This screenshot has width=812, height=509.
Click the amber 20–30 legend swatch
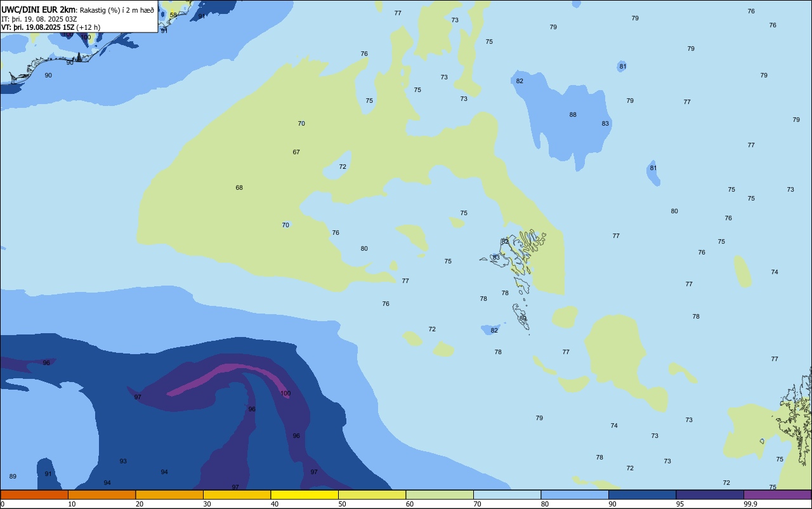coord(169,494)
